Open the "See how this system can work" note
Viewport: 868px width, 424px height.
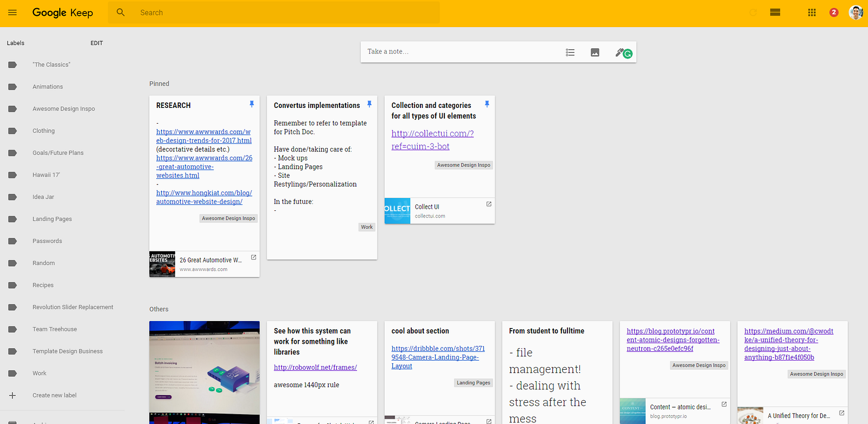click(x=322, y=372)
